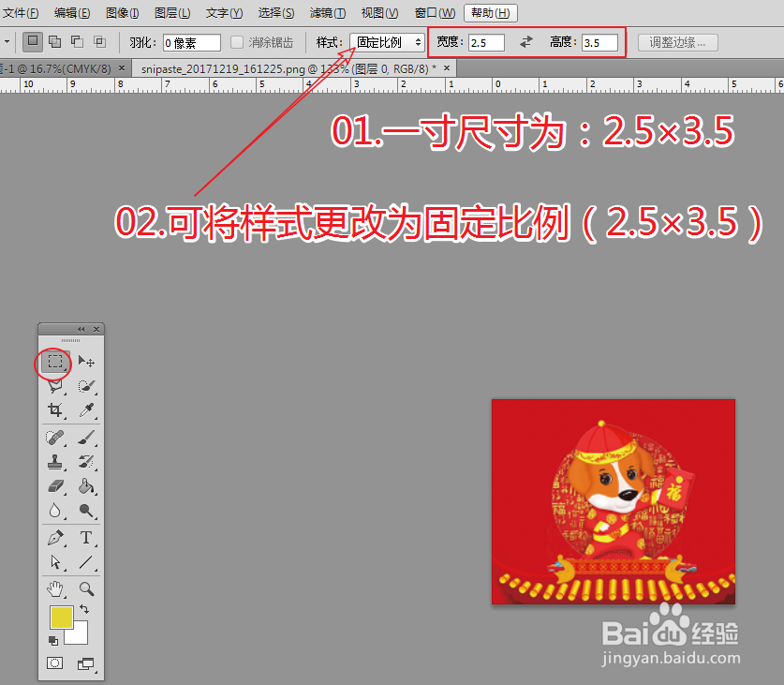Image resolution: width=784 pixels, height=685 pixels.
Task: Pick the Blur tool
Action: (55, 511)
